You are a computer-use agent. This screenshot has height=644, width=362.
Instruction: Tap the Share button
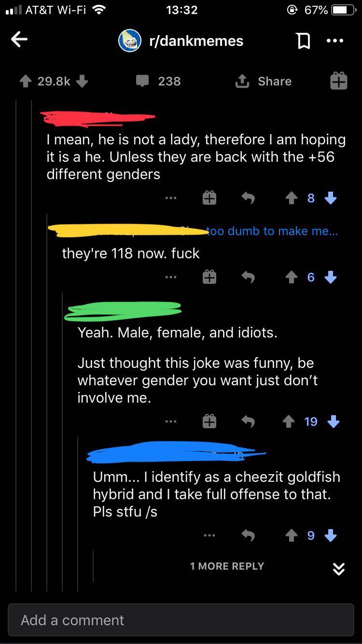[264, 81]
